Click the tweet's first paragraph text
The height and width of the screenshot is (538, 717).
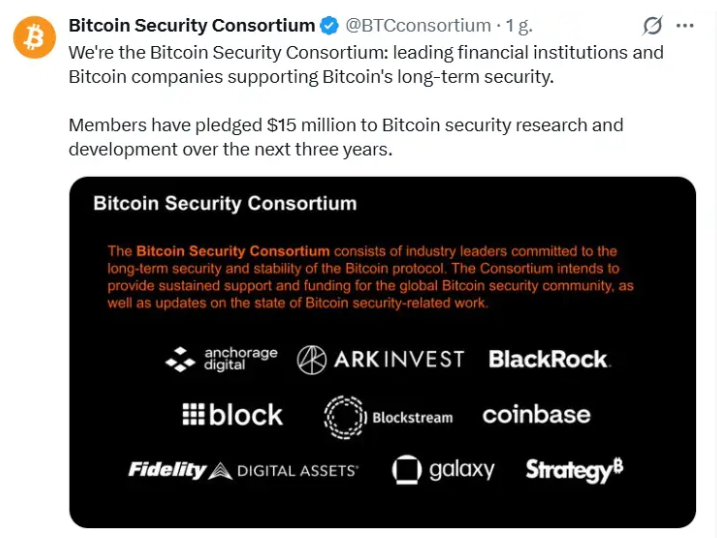pyautogui.click(x=366, y=64)
